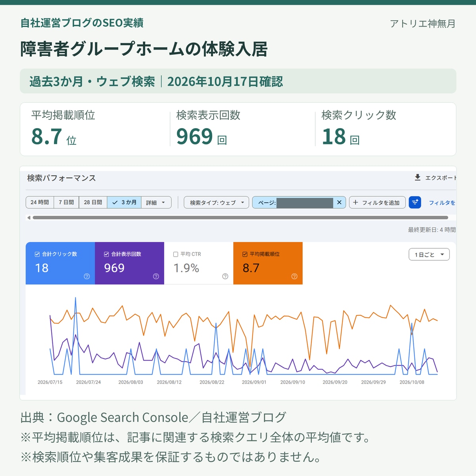This screenshot has width=476, height=476.
Task: Click the scrollbar left arrow
Action: point(29,217)
